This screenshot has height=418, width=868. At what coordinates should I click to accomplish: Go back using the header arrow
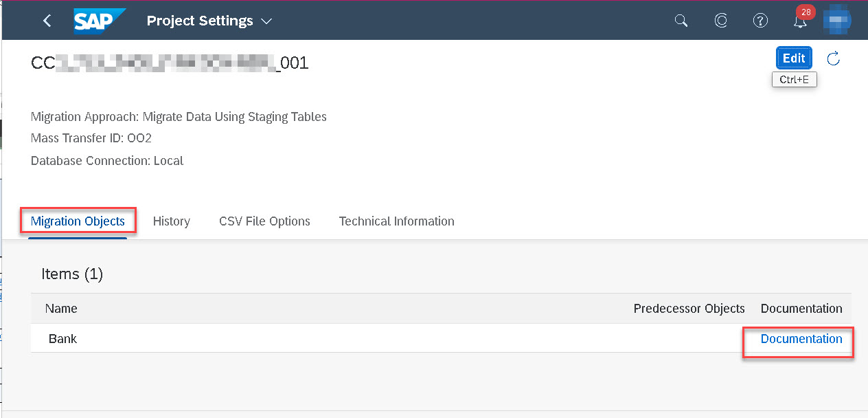tap(47, 21)
